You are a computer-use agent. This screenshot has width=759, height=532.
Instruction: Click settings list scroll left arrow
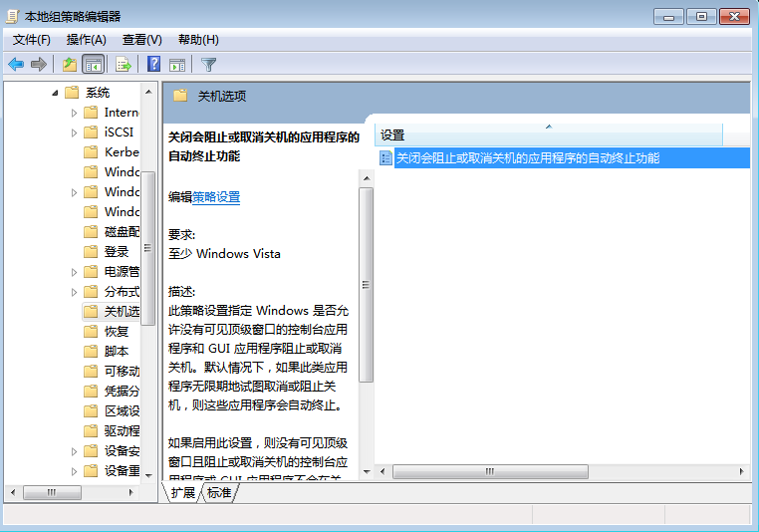click(382, 471)
